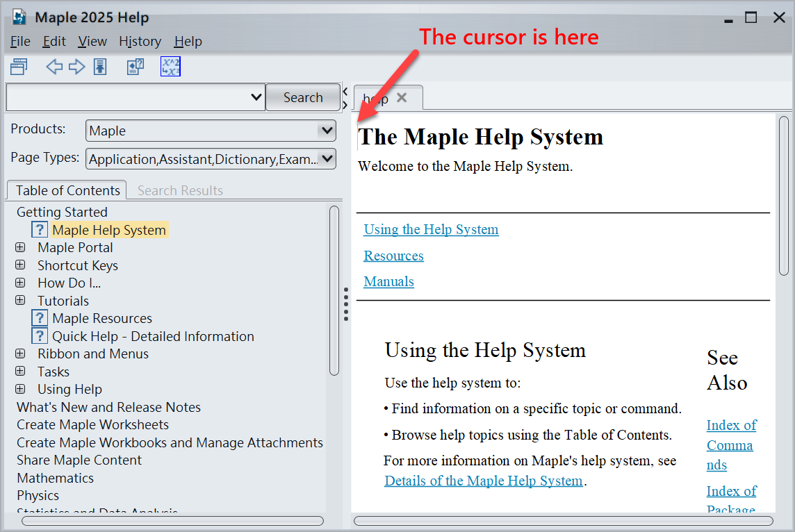The image size is (795, 532).
Task: Select the Maple Help System tree entry
Action: tap(109, 230)
